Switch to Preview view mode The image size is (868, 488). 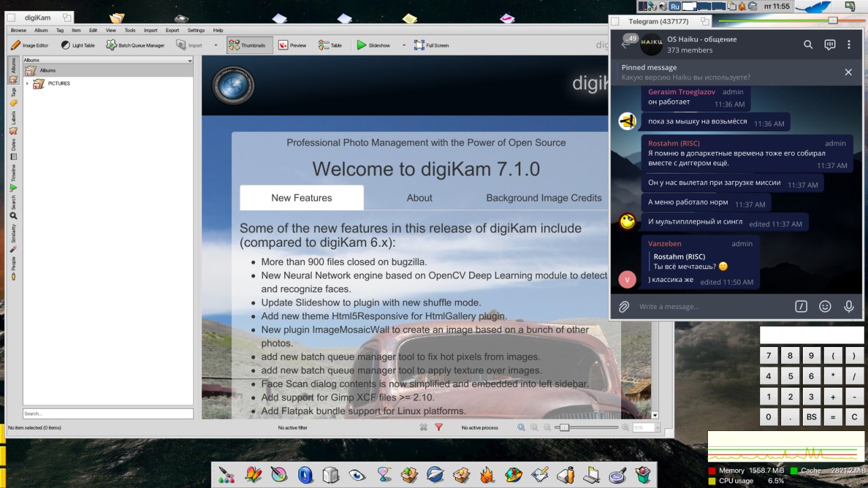292,45
